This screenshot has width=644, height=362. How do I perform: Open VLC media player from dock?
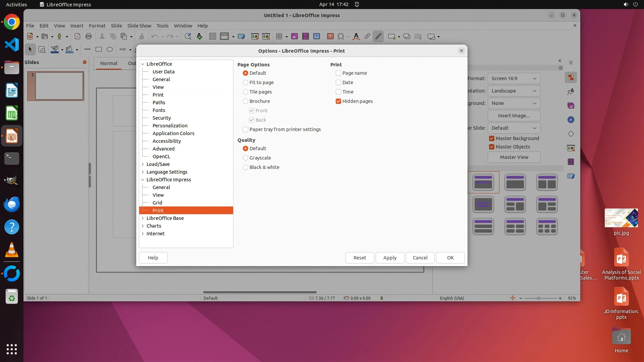(x=12, y=250)
